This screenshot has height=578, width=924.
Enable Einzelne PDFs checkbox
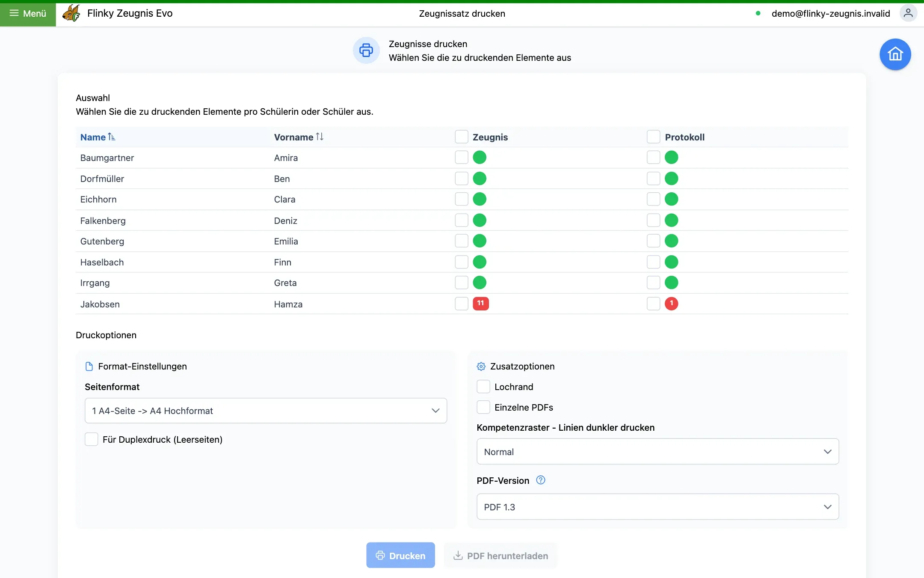click(x=483, y=407)
